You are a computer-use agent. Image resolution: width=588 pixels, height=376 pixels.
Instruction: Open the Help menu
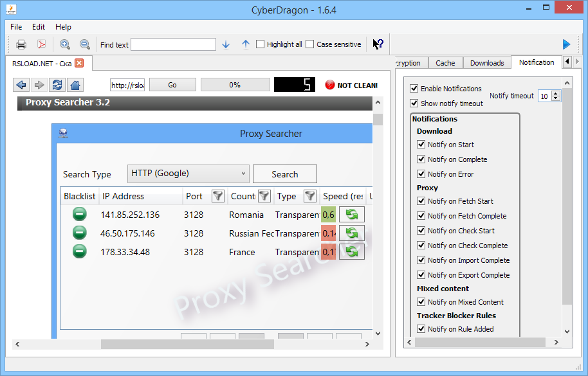(x=64, y=27)
